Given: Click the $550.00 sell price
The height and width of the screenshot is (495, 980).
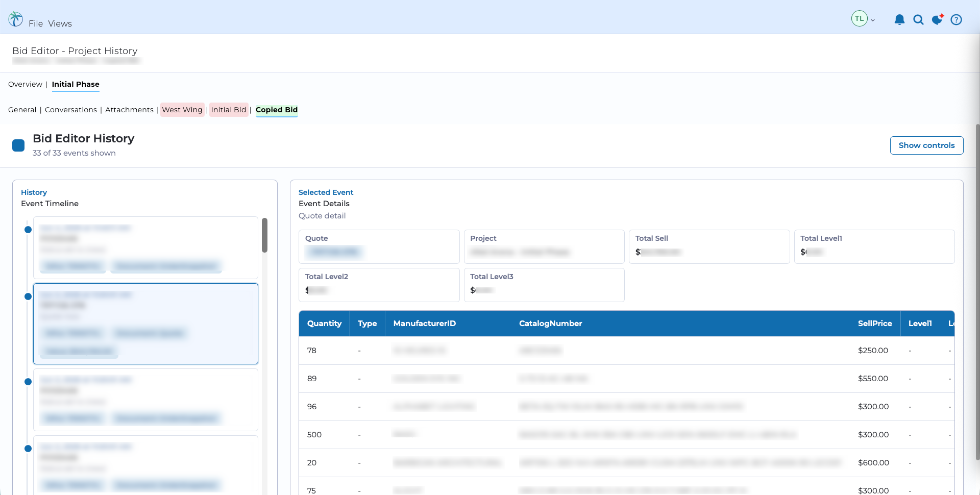Looking at the screenshot, I should (x=873, y=379).
